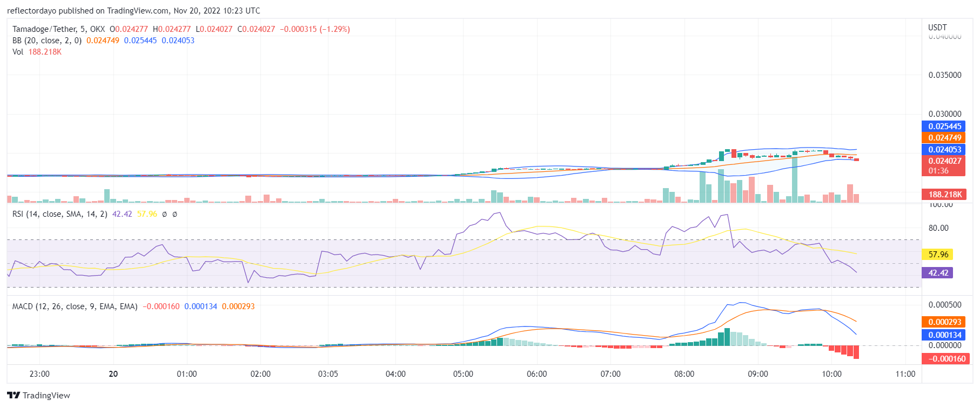Image resolution: width=980 pixels, height=407 pixels.
Task: Click the 06:00 time axis label
Action: pyautogui.click(x=536, y=374)
